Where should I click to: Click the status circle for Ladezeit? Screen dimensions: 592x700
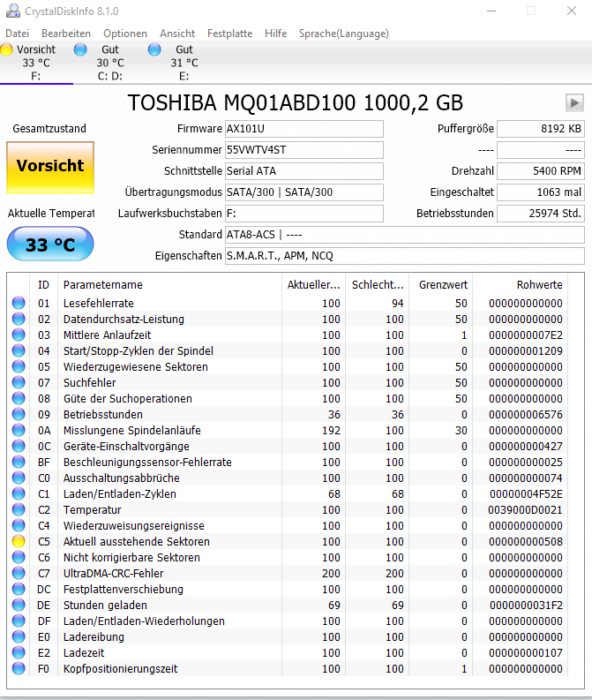coord(19,652)
